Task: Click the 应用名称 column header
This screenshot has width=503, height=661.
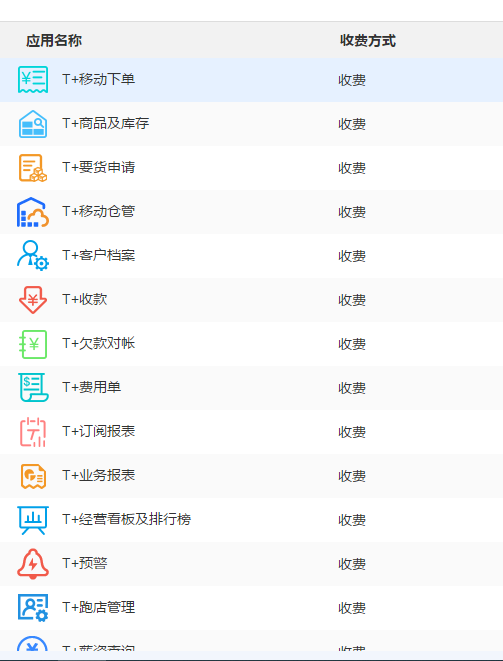Action: (x=54, y=40)
